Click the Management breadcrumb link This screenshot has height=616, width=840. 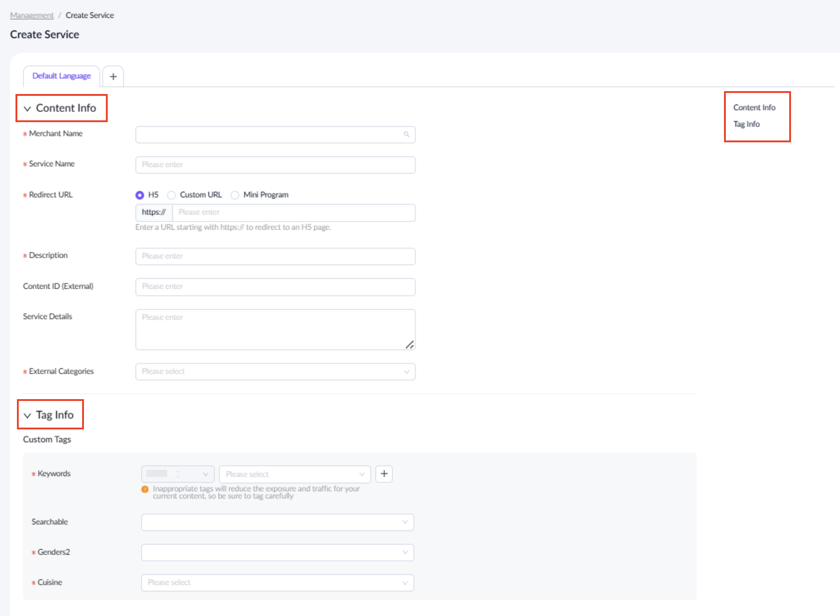(32, 15)
